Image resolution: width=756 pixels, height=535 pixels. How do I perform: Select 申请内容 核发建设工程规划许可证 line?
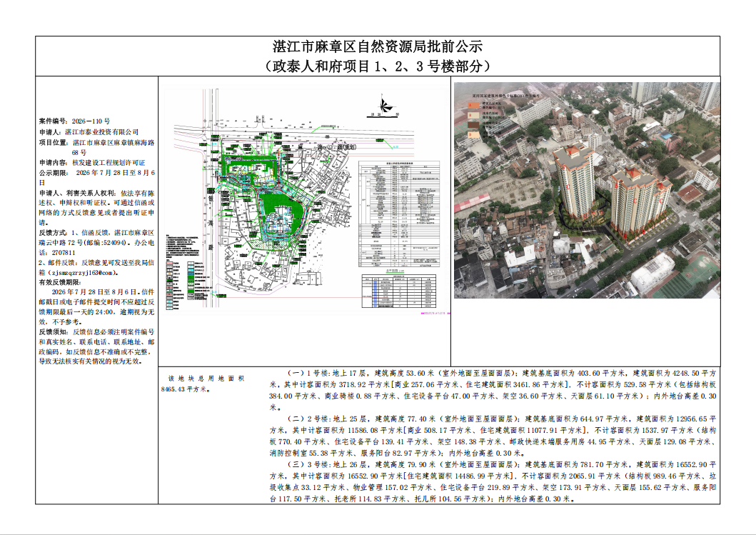pos(92,163)
